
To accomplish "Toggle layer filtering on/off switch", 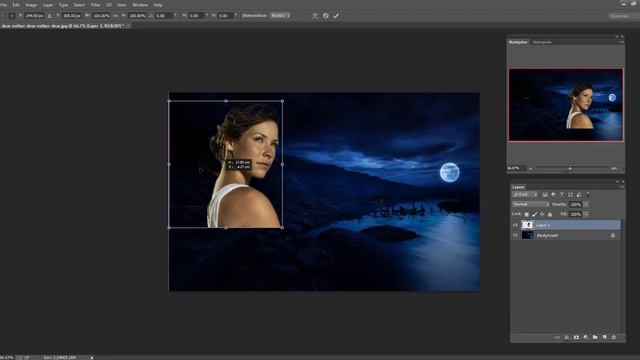I will tap(588, 195).
